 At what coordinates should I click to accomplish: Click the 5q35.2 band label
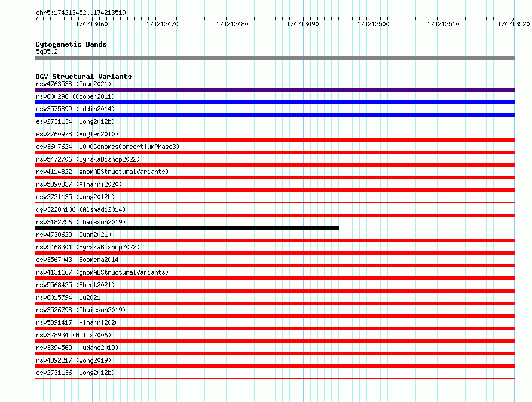pyautogui.click(x=47, y=51)
